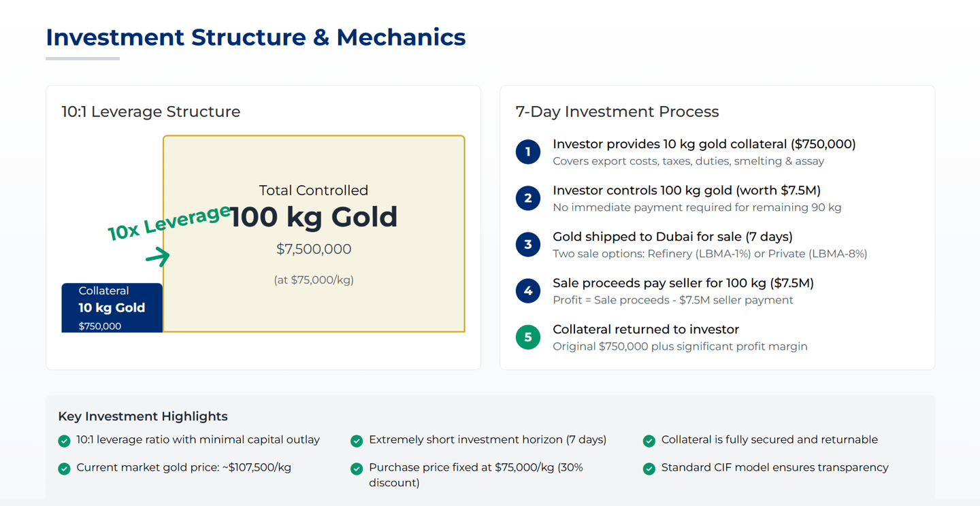Click the step 2 number circle
The width and height of the screenshot is (980, 506).
(527, 198)
